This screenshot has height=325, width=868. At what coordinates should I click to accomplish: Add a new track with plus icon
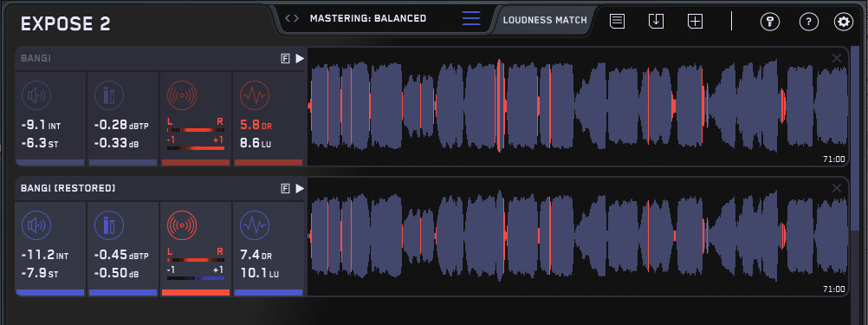click(696, 22)
